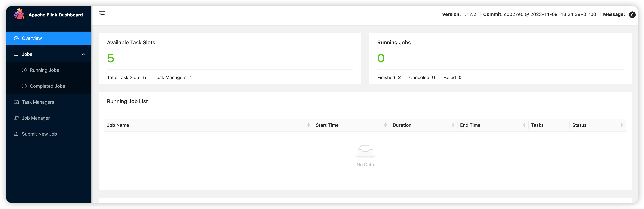
Task: Sort by Job Name column arrows
Action: (309, 125)
